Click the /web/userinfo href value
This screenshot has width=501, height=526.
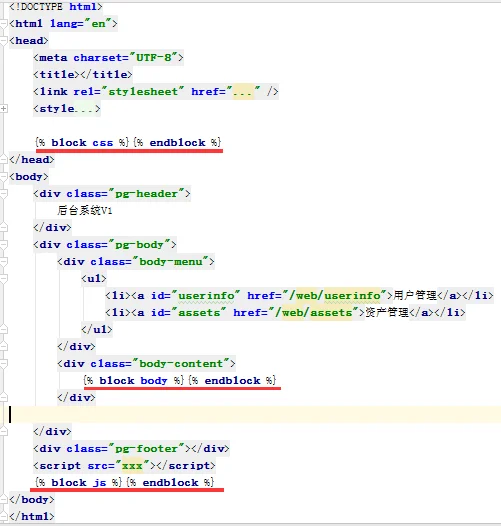click(334, 296)
